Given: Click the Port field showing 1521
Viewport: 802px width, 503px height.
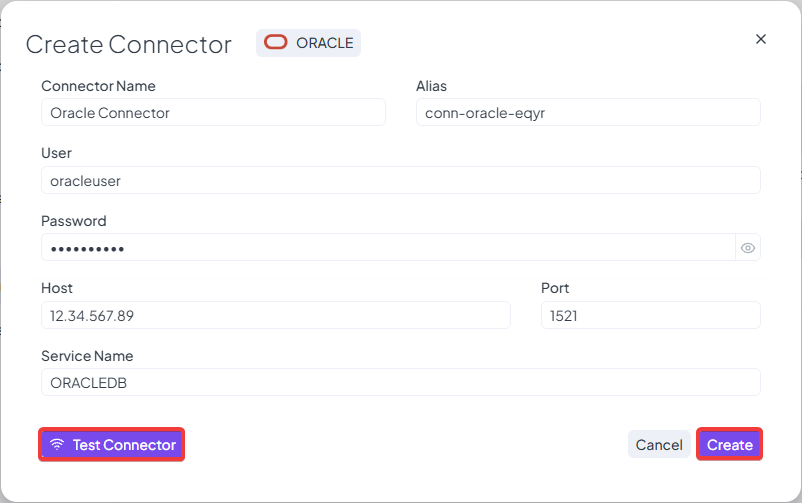Looking at the screenshot, I should click(650, 316).
